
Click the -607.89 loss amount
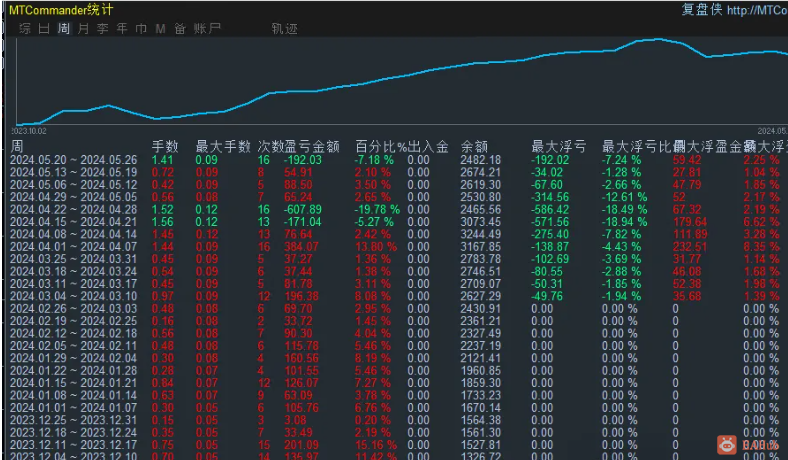(x=303, y=210)
